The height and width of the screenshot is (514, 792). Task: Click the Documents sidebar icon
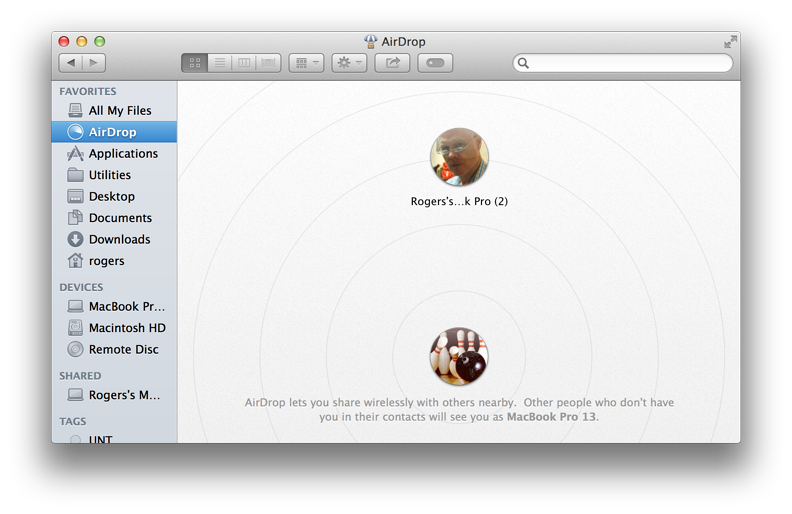pos(75,218)
